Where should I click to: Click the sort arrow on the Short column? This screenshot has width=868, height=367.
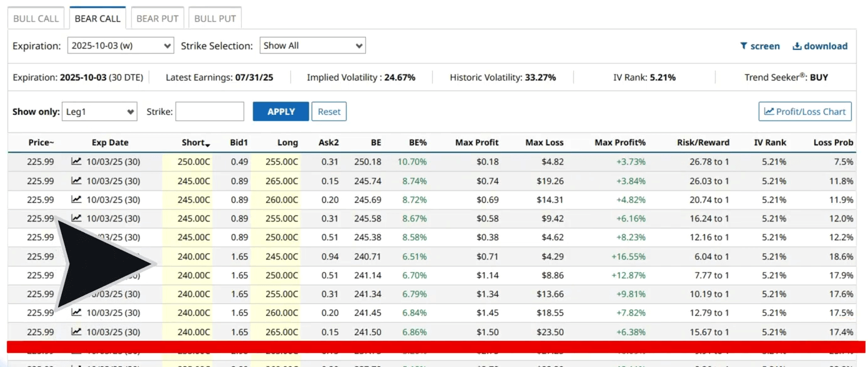tap(206, 144)
